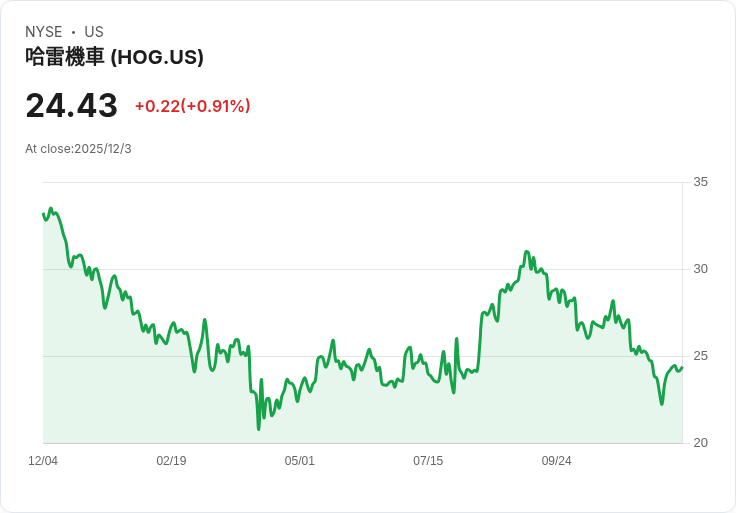Screen dimensions: 736x513
Task: Click the stock title 哈雷機車 (HOG.US)
Action: [115, 57]
